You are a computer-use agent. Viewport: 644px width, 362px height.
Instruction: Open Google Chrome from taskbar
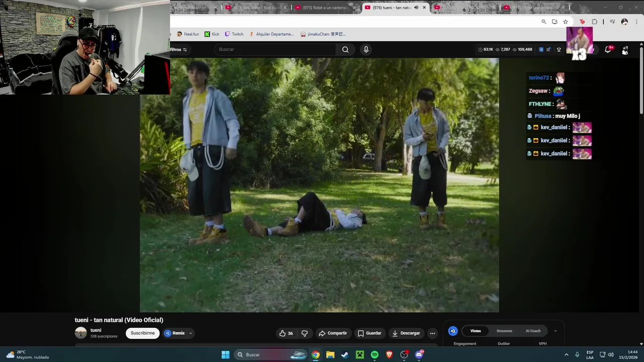[315, 354]
